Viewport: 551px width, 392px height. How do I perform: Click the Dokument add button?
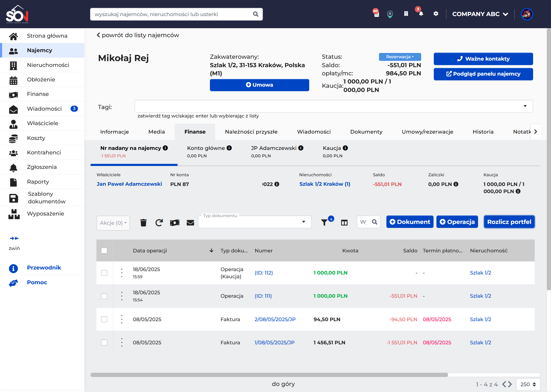(x=410, y=222)
